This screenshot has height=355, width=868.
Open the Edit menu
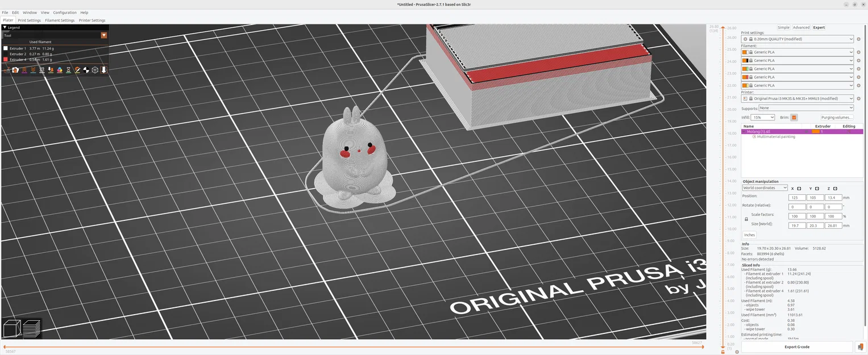[x=15, y=12]
